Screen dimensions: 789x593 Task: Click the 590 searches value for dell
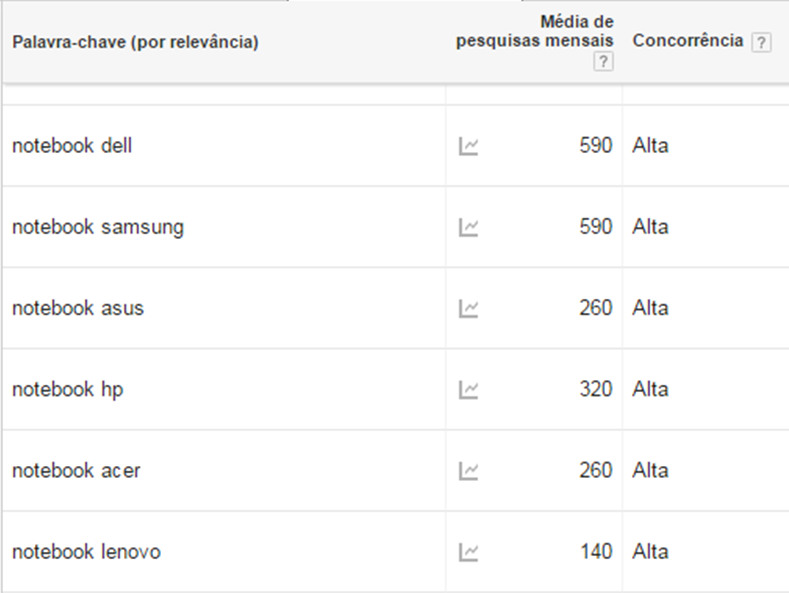click(x=595, y=146)
